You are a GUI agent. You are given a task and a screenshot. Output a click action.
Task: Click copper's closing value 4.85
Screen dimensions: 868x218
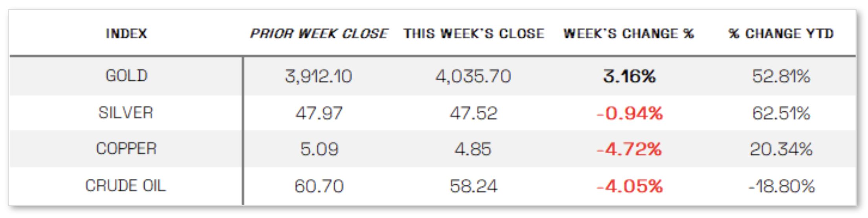click(473, 149)
